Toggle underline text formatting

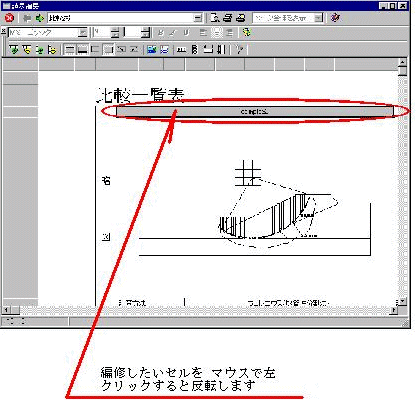coord(186,33)
